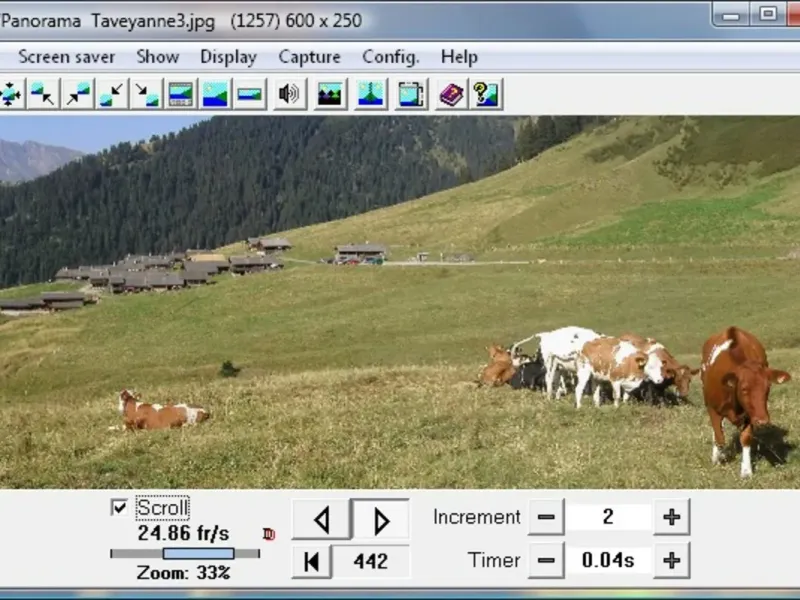Viewport: 800px width, 600px height.
Task: Open the Show menu
Action: pos(158,57)
